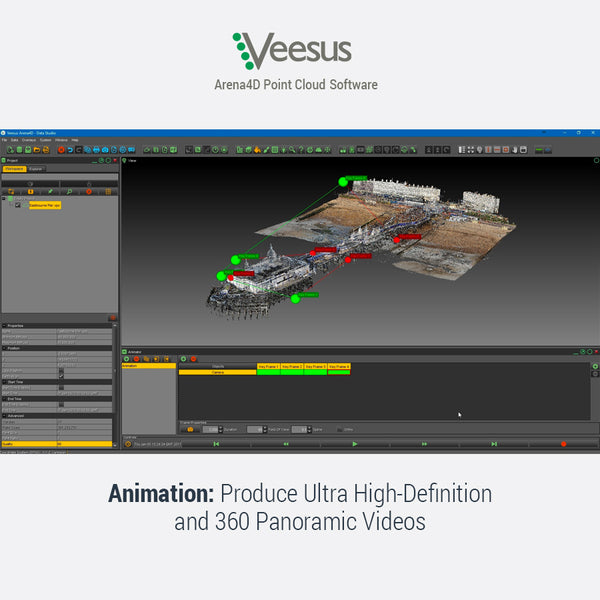Screen dimensions: 600x600
Task: Skip to last frame in animation controls
Action: click(494, 443)
